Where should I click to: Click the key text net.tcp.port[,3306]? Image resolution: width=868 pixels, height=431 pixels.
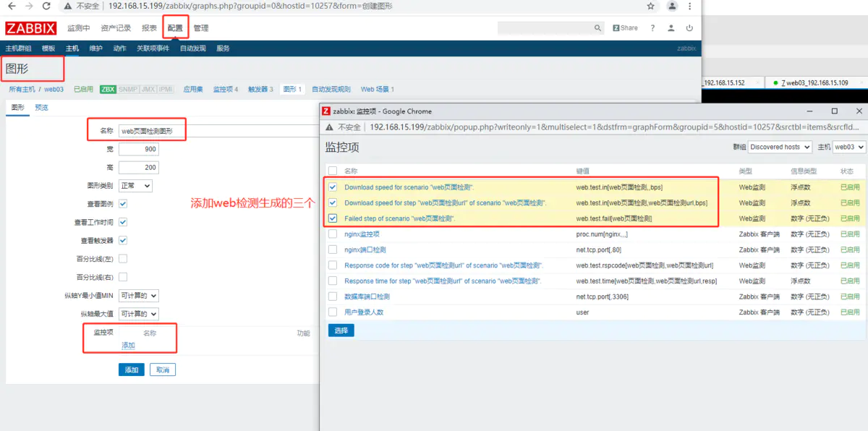pyautogui.click(x=602, y=296)
